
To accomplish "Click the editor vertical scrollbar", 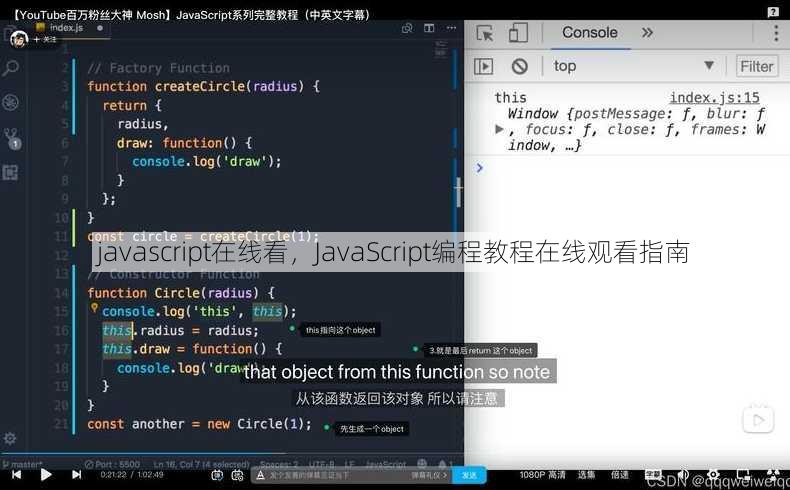I will 458,192.
